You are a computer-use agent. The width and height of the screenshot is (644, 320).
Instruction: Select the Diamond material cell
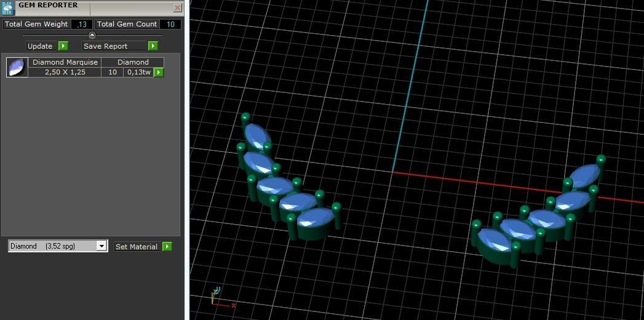coord(133,62)
